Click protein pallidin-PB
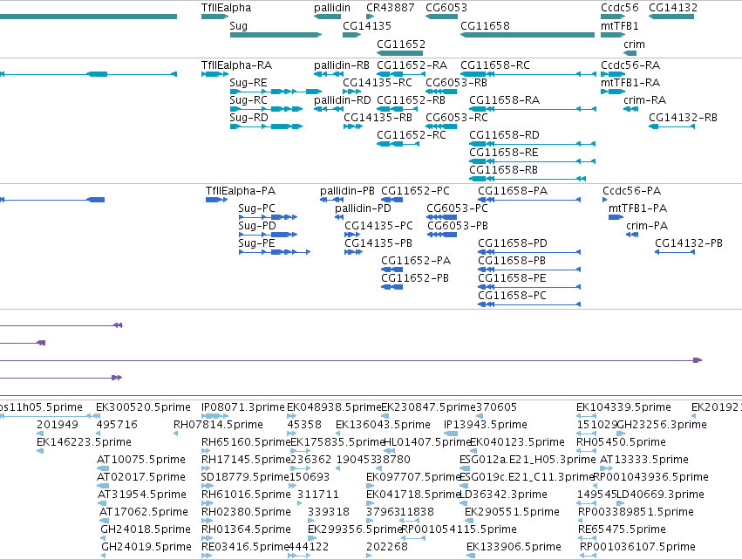Screen dimensions: 742x560 coord(331,200)
